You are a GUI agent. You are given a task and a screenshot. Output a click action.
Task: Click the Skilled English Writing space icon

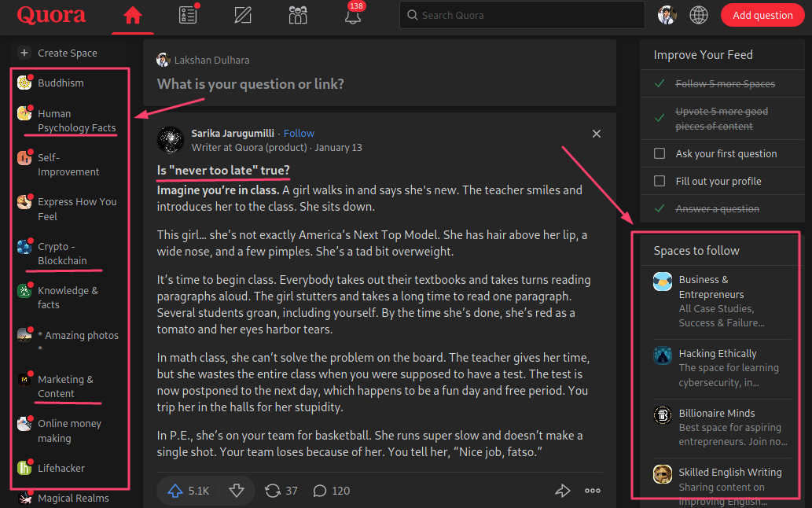tap(663, 474)
